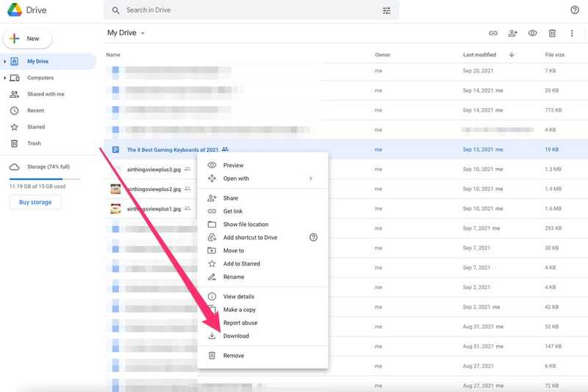Click the 773 KB file size cell

pos(553,110)
